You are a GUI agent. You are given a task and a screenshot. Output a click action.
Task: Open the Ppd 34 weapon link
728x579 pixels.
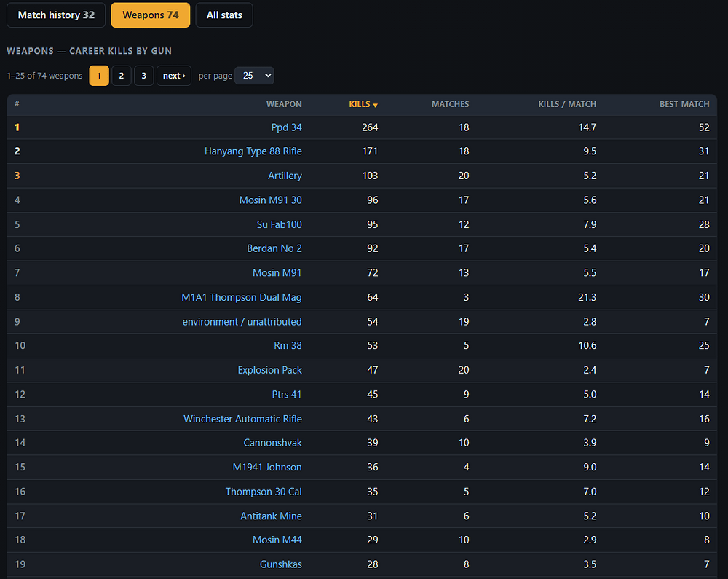(x=286, y=127)
